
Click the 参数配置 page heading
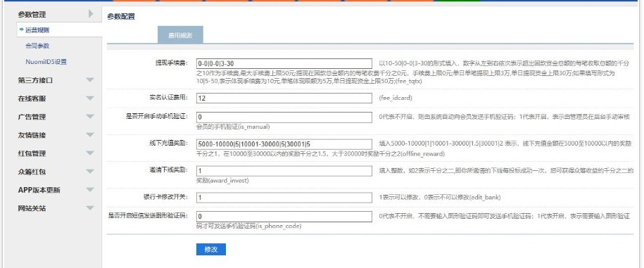[x=121, y=17]
